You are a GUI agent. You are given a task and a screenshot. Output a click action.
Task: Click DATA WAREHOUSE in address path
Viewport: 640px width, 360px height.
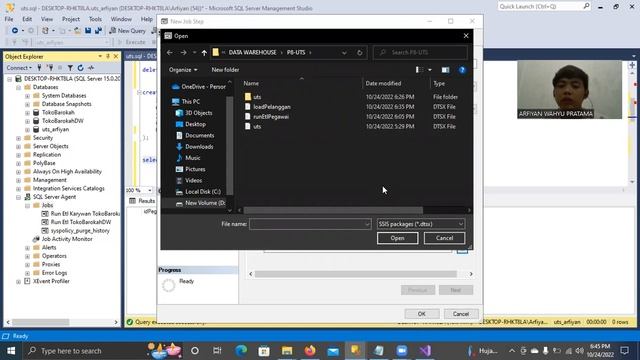pyautogui.click(x=252, y=53)
